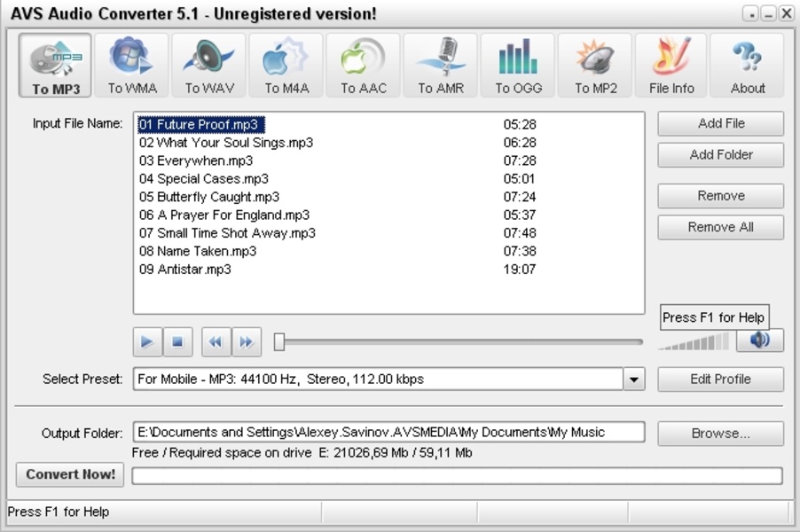Click the Output Folder path field
This screenshot has width=800, height=532.
[388, 433]
